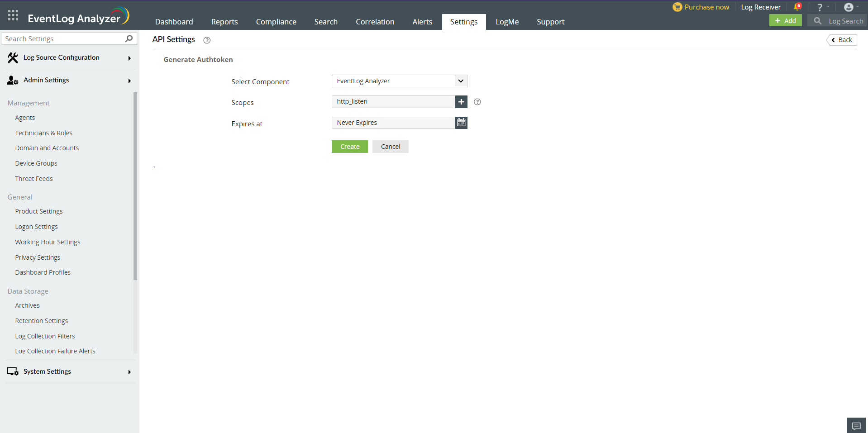The image size is (868, 433).
Task: Click the Scopes help info icon
Action: [x=477, y=102]
